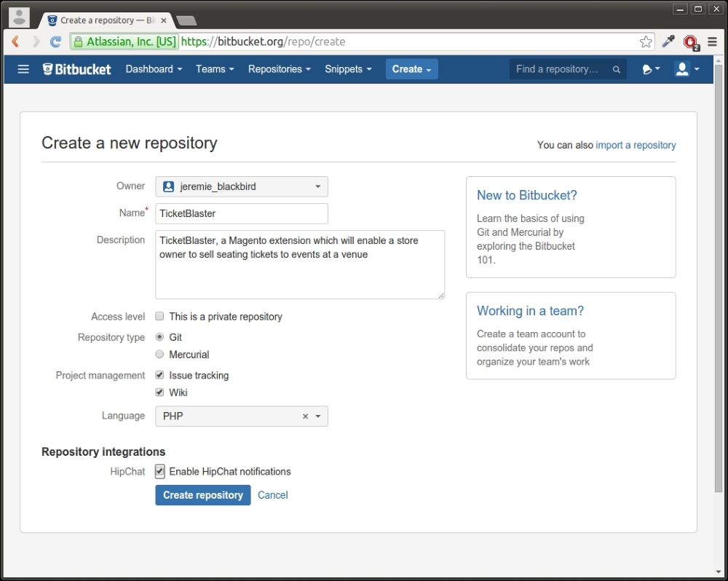Select the Mercurial repository type
Screen dimensions: 728x581
[159, 354]
